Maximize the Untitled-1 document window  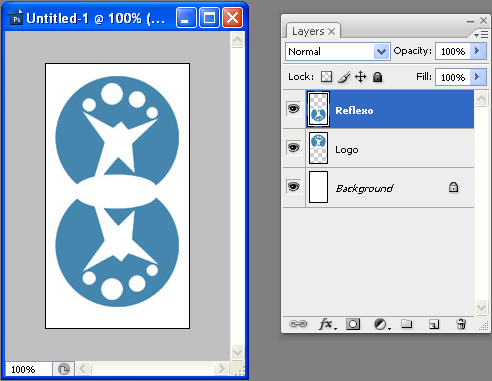click(x=209, y=18)
